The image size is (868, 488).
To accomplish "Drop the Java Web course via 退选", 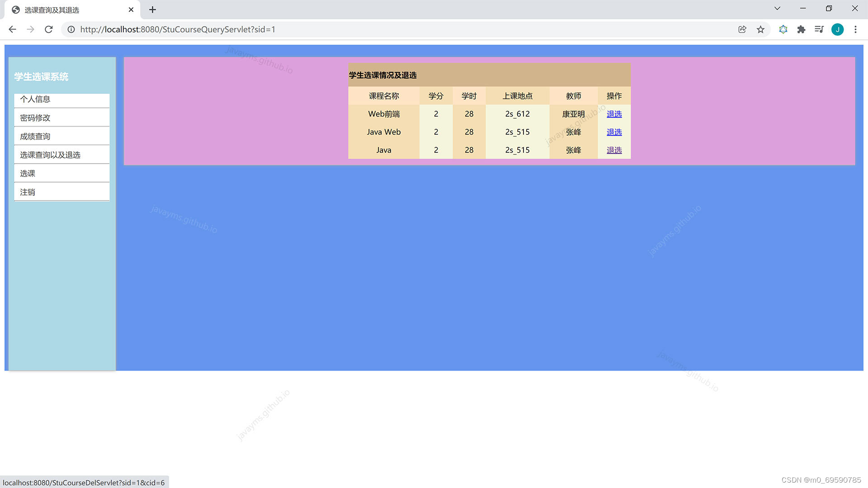I will pyautogui.click(x=614, y=132).
